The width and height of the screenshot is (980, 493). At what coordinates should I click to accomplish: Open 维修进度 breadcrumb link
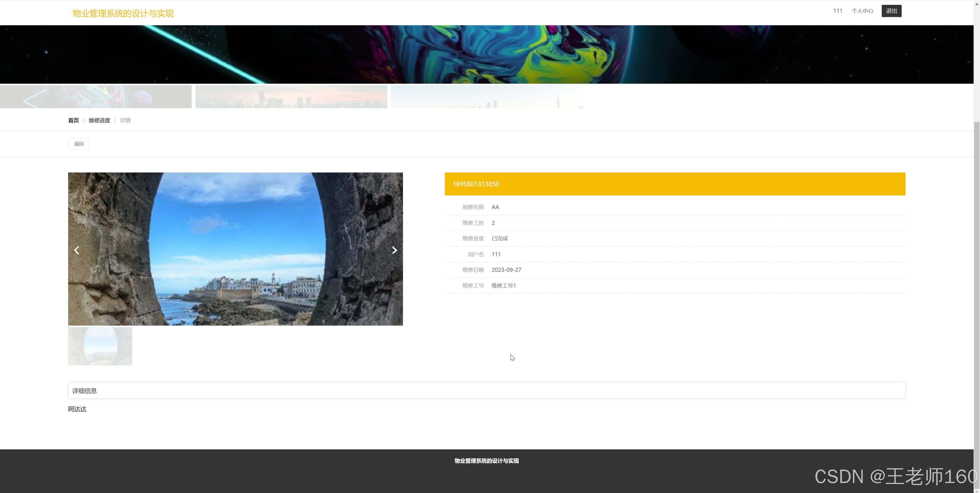point(99,120)
